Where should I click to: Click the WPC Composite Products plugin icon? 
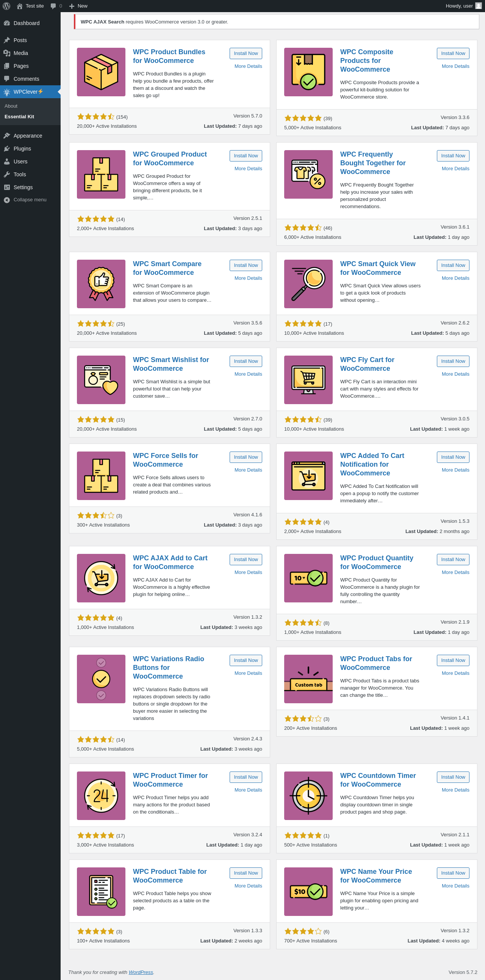[308, 72]
